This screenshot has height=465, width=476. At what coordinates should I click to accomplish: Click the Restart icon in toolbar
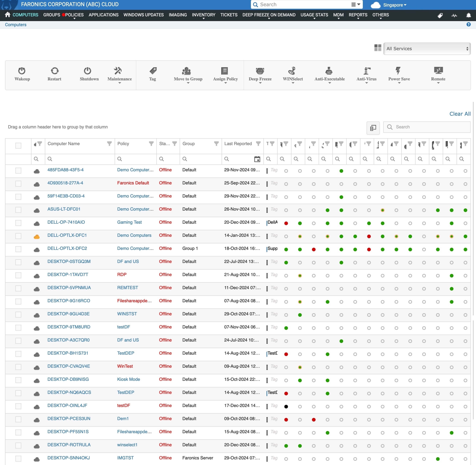point(55,71)
